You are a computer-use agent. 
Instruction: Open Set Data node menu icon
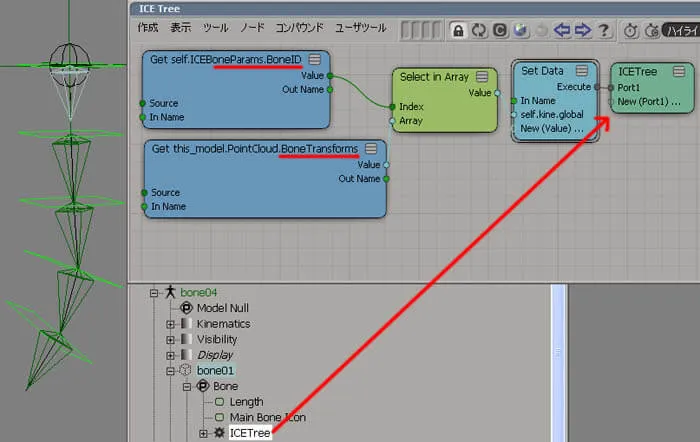coord(582,70)
